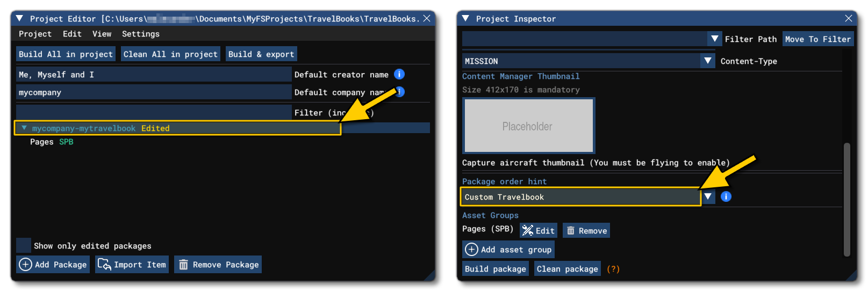The width and height of the screenshot is (868, 292).
Task: Open the Edit menu
Action: point(72,34)
